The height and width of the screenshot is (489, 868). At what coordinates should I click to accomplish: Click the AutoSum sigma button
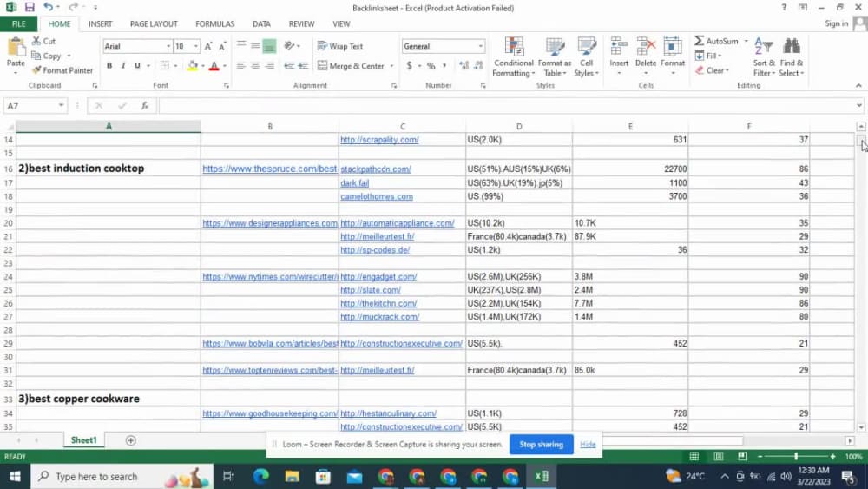point(716,41)
